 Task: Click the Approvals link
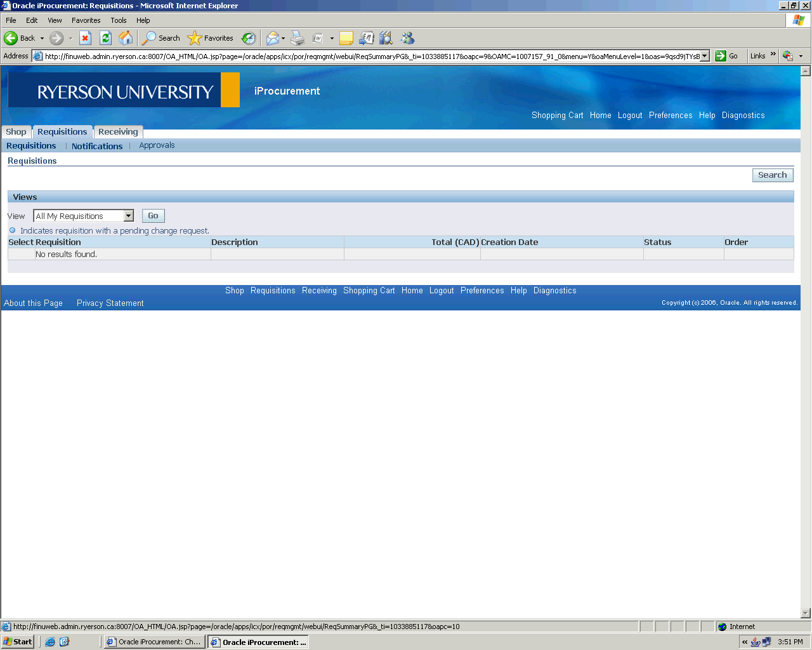157,145
